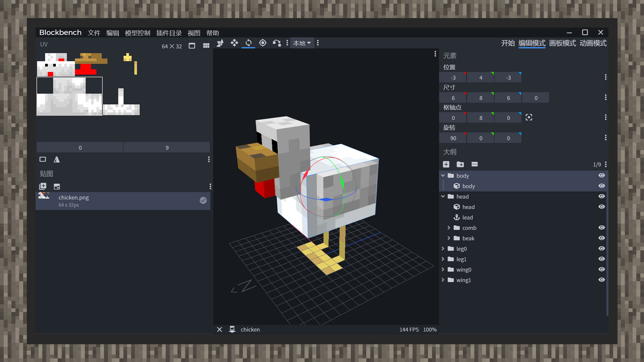Toggle UV grid view icon
Screen dimensions: 644x362
pyautogui.click(x=206, y=46)
